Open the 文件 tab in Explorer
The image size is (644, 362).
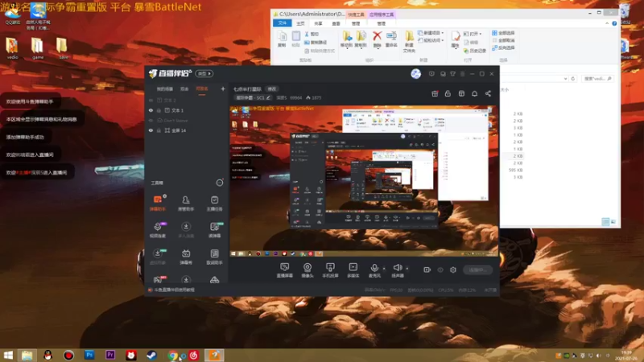point(283,23)
